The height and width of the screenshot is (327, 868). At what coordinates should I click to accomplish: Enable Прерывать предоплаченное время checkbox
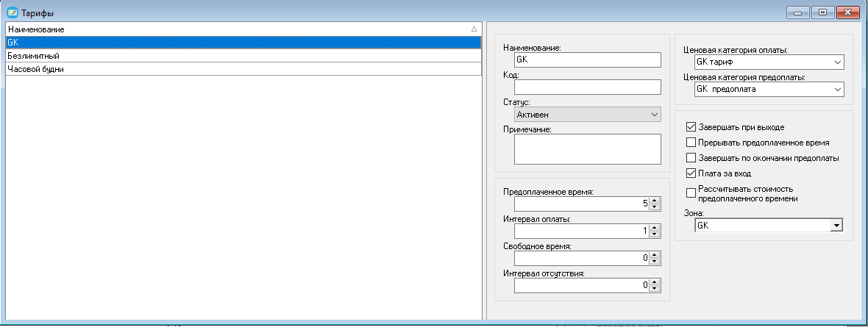[x=691, y=143]
